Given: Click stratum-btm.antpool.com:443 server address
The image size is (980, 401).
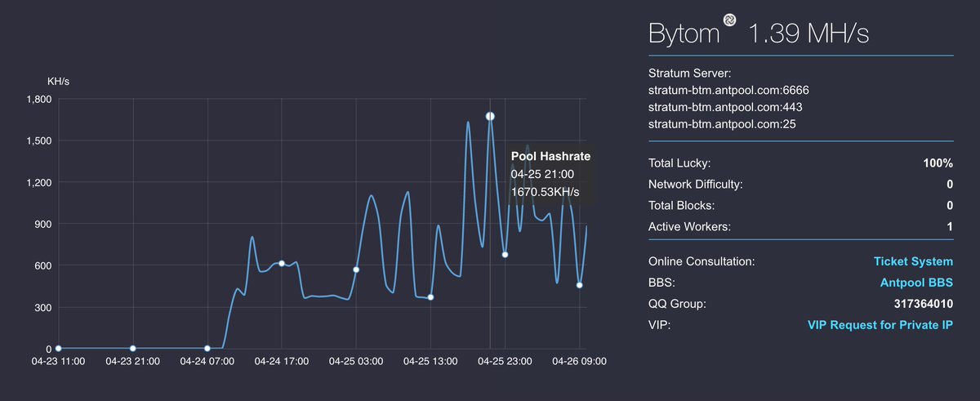Looking at the screenshot, I should click(725, 107).
